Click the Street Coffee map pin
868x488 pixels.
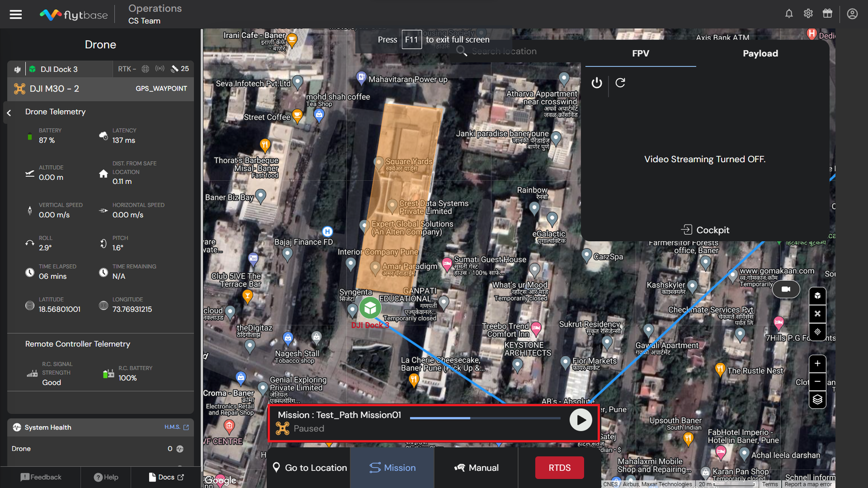click(297, 115)
